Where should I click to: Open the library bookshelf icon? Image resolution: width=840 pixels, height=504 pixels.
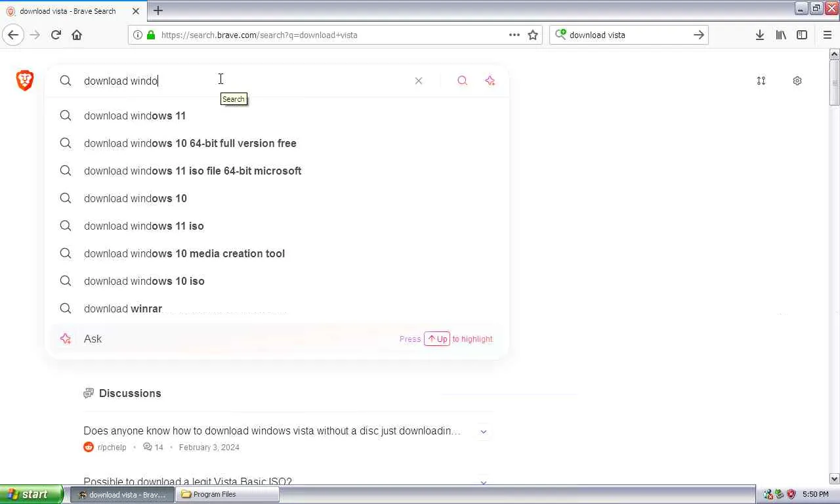pyautogui.click(x=781, y=35)
